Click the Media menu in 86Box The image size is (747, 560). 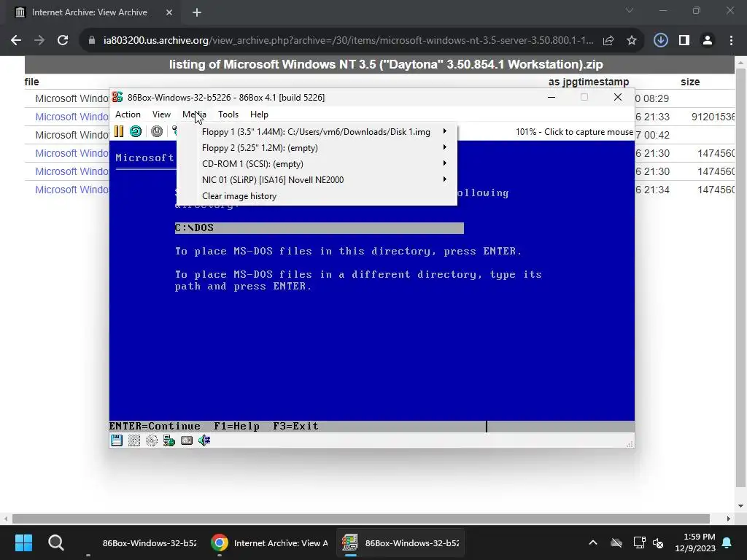tap(194, 114)
